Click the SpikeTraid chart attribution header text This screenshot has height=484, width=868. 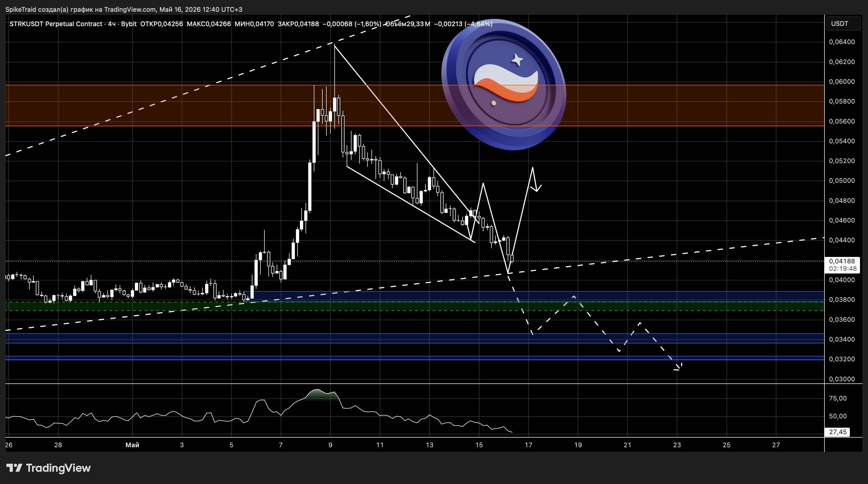click(124, 9)
